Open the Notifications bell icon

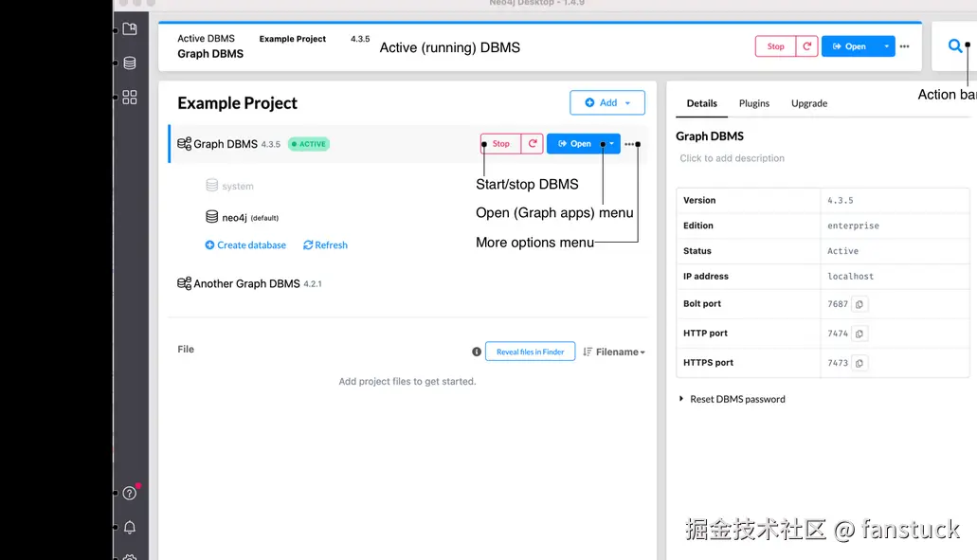[x=130, y=528]
